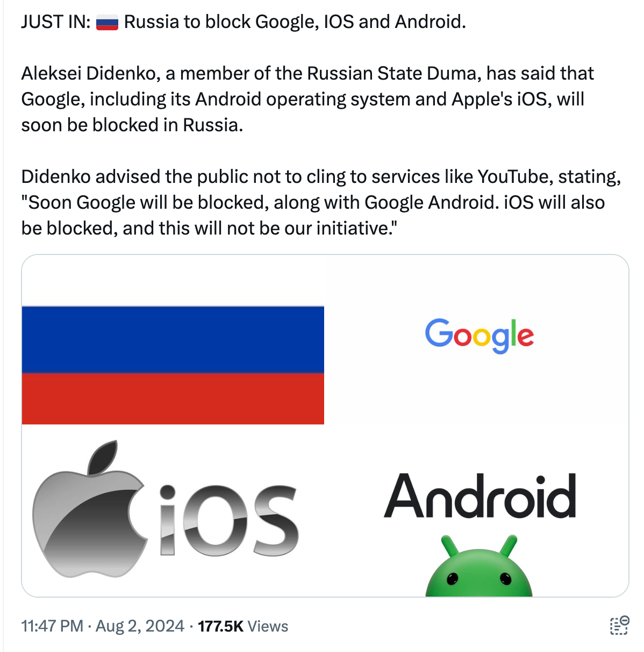Click the colorful Google logo in the image

click(x=479, y=335)
